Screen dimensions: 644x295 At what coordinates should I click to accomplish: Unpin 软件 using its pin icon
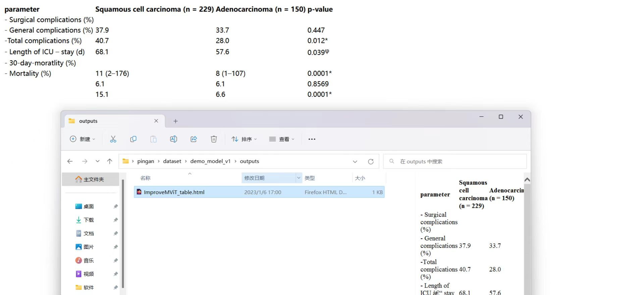point(116,287)
